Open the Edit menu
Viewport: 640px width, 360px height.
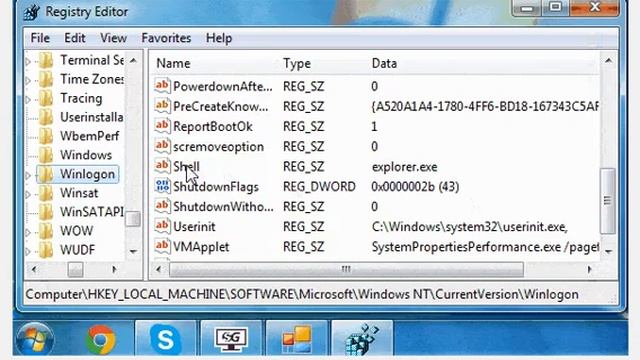click(75, 38)
